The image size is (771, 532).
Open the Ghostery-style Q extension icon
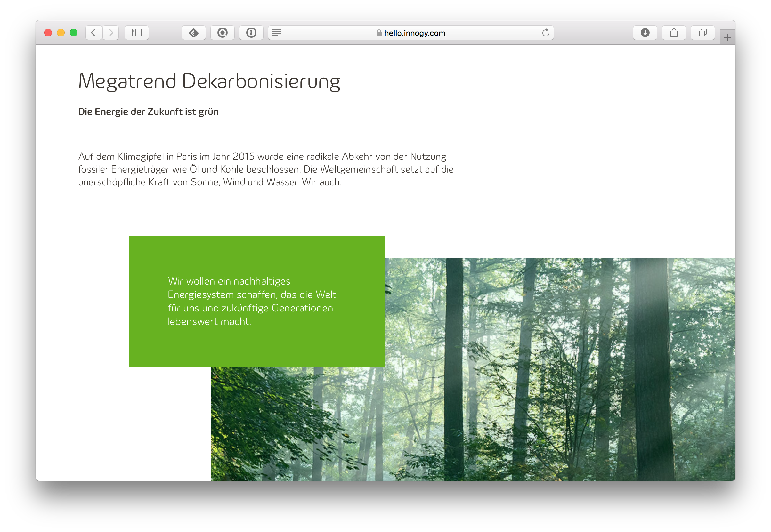pyautogui.click(x=222, y=33)
